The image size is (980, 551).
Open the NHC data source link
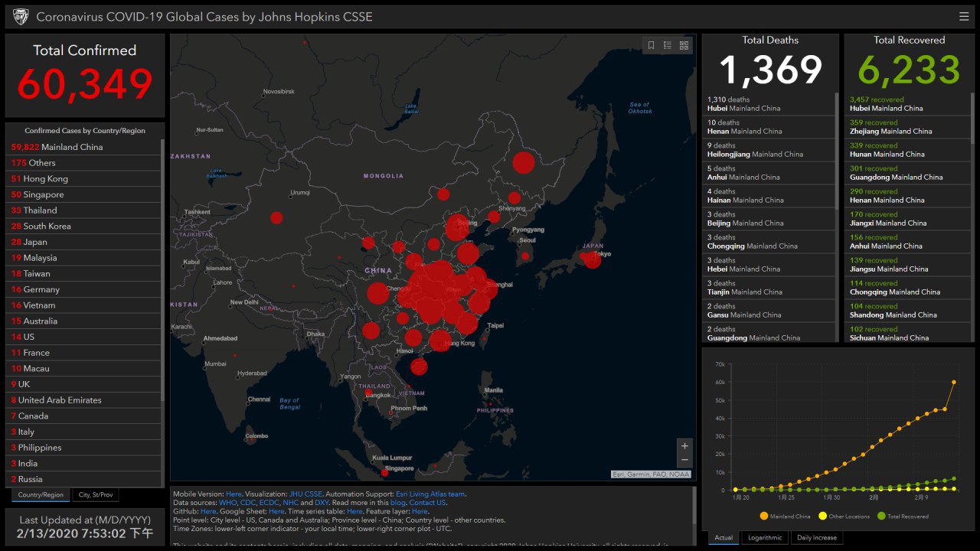[x=291, y=503]
